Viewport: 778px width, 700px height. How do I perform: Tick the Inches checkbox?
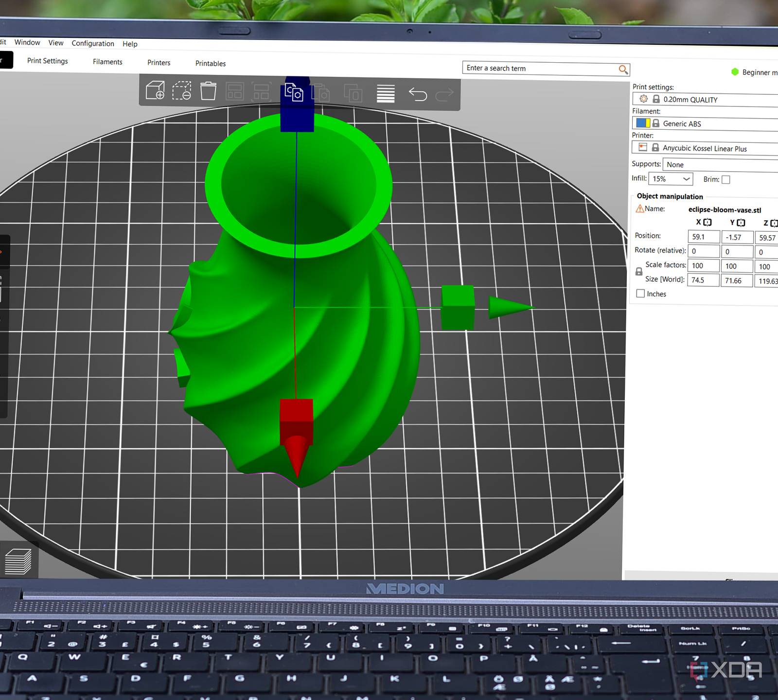click(640, 294)
